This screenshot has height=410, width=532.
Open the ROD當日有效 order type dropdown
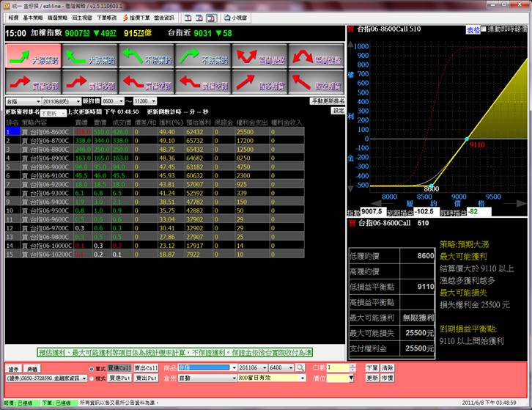tap(302, 378)
